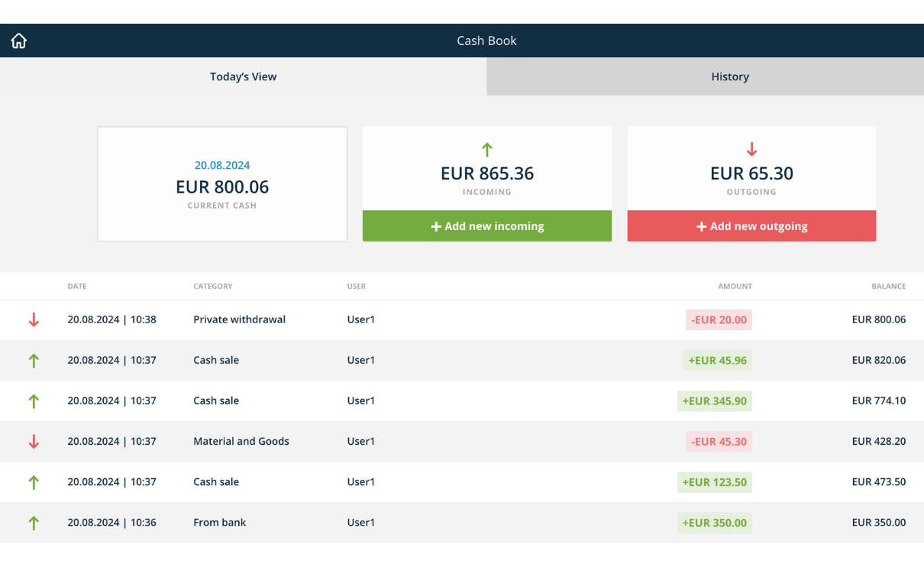Viewport: 924px width, 567px height.
Task: Switch to the History tab
Action: click(729, 76)
